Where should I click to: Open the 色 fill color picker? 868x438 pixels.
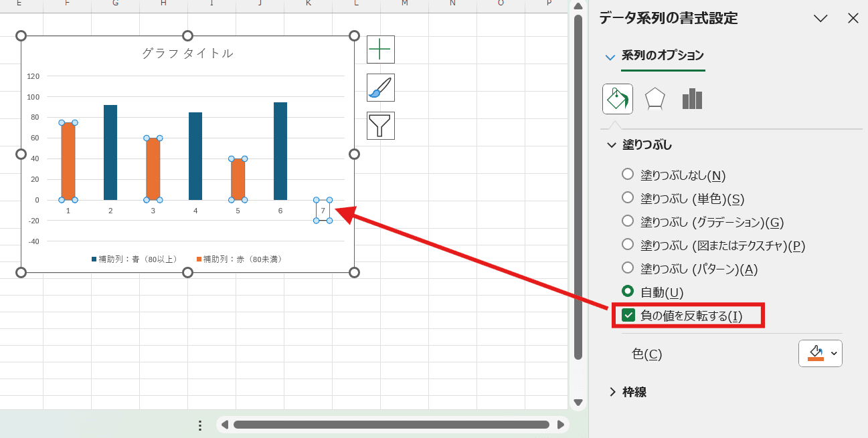point(820,353)
